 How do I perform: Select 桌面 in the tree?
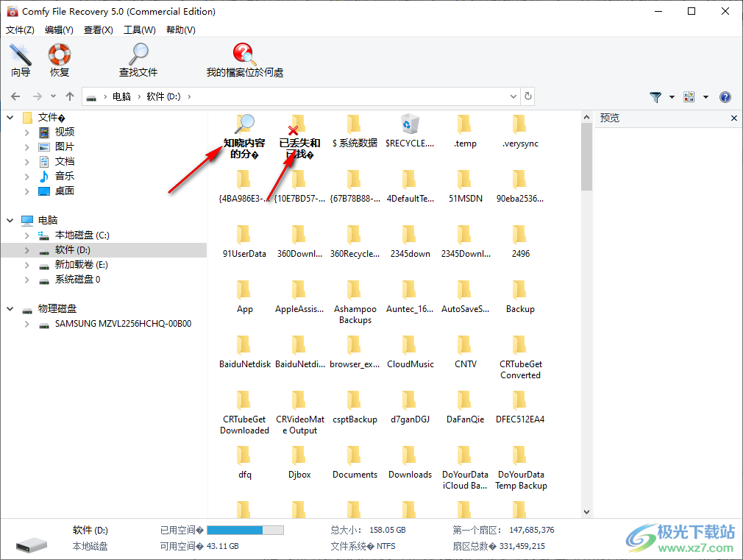tap(65, 191)
